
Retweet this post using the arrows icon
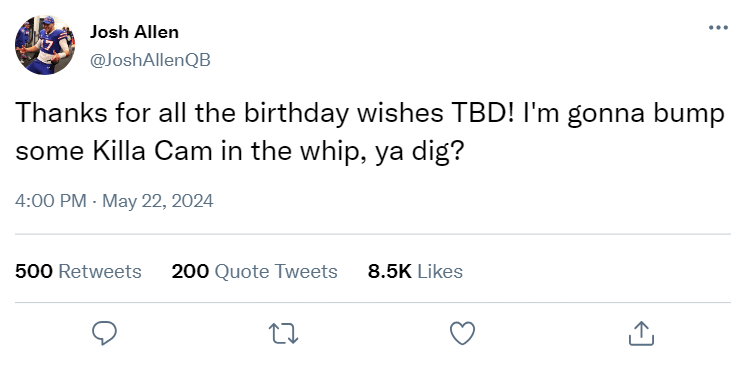(x=284, y=333)
